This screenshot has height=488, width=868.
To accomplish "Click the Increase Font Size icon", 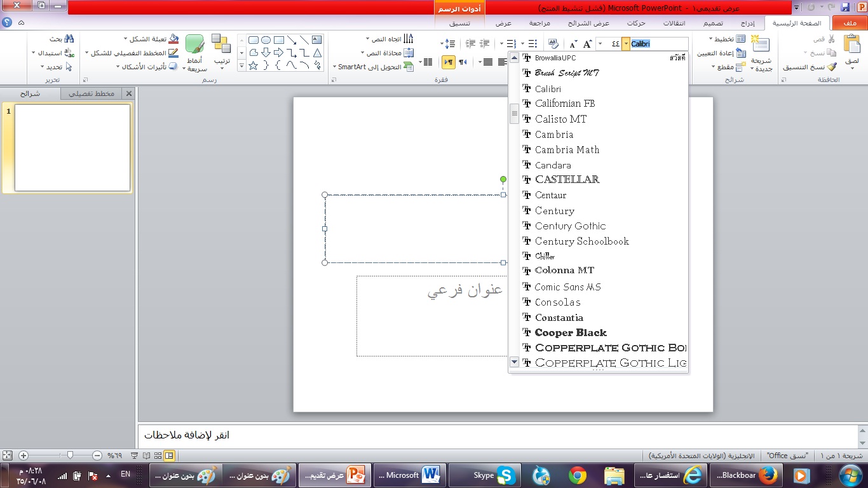I will coord(588,44).
